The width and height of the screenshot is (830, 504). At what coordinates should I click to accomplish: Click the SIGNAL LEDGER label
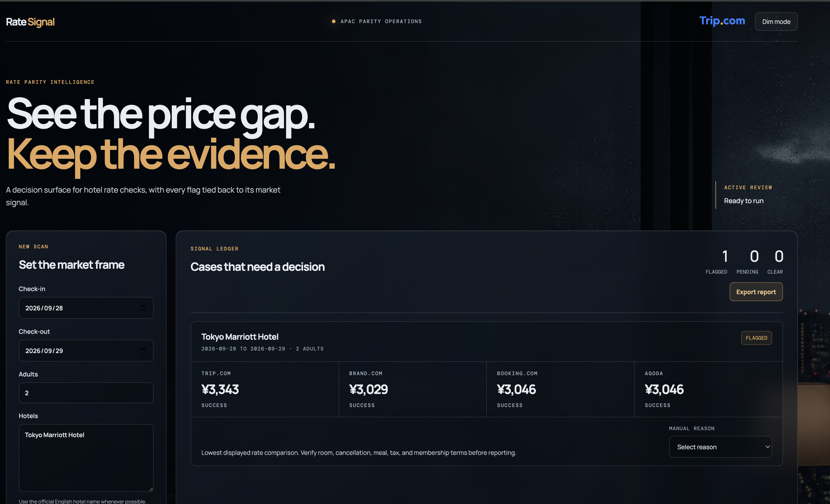point(215,248)
